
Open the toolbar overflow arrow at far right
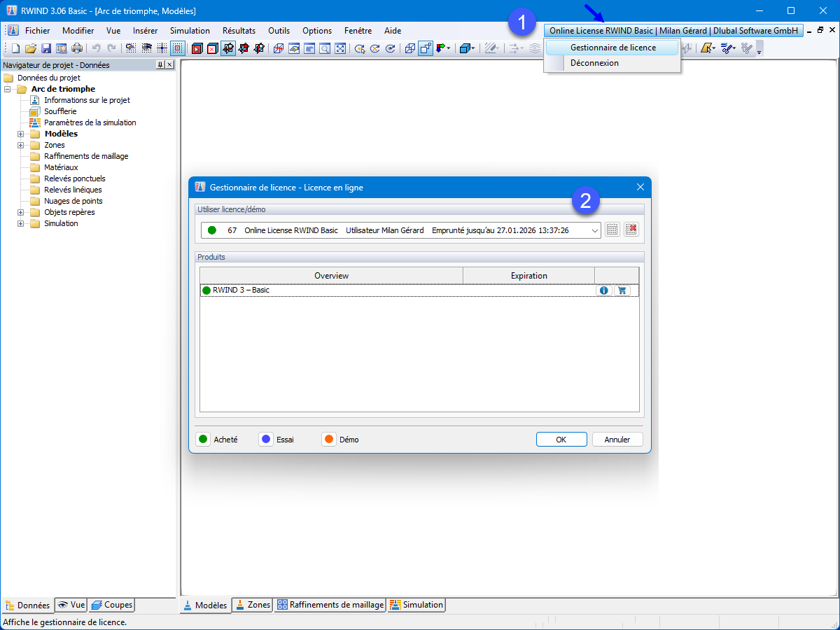(x=759, y=49)
